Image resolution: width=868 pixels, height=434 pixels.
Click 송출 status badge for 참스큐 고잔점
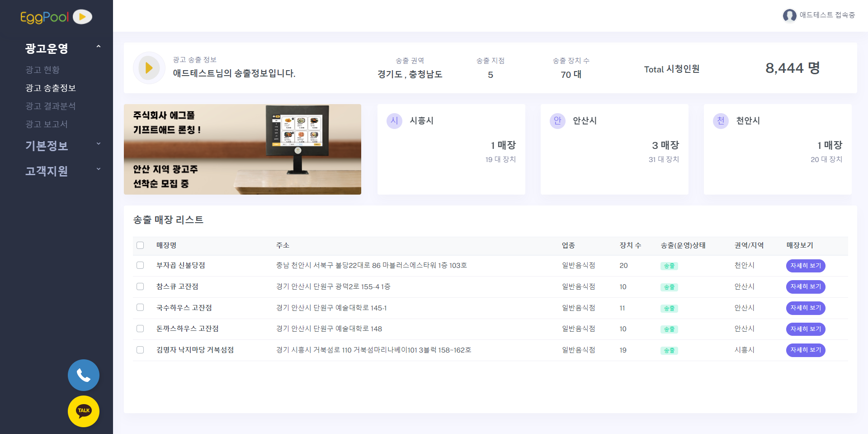[669, 287]
